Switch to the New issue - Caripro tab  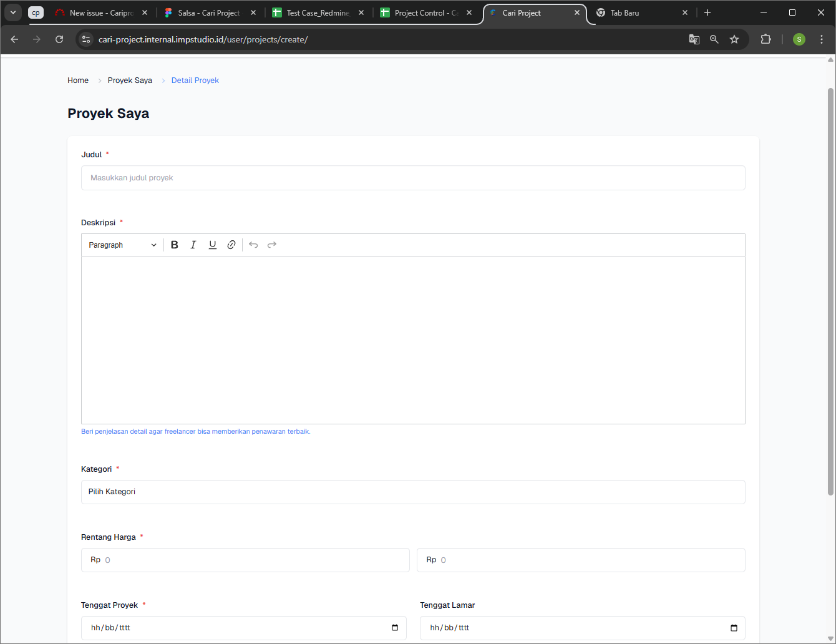click(x=101, y=13)
